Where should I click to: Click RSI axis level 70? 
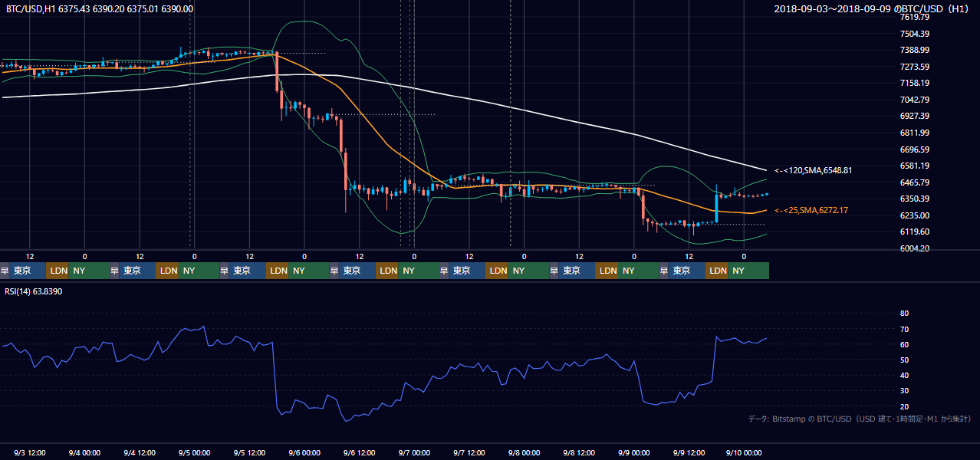pos(904,329)
